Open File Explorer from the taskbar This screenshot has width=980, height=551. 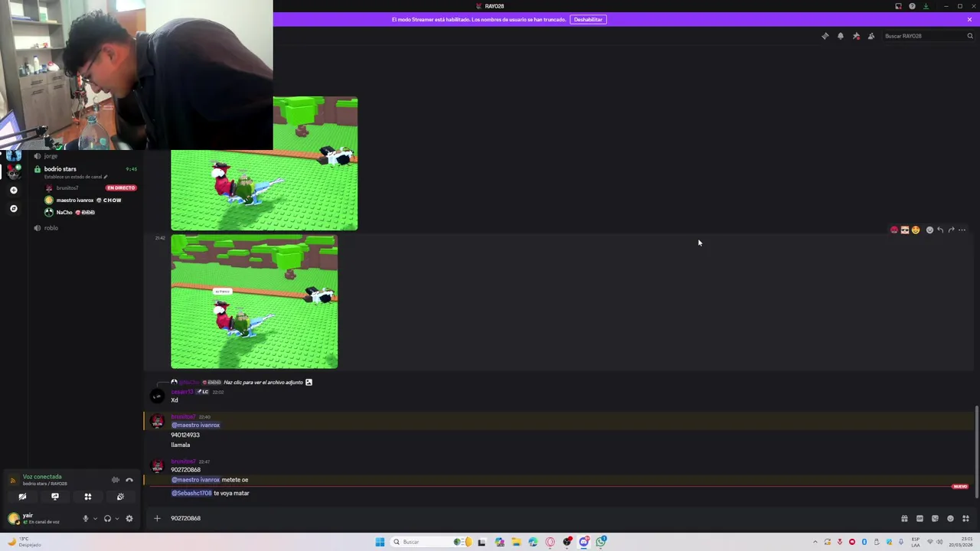tap(516, 542)
